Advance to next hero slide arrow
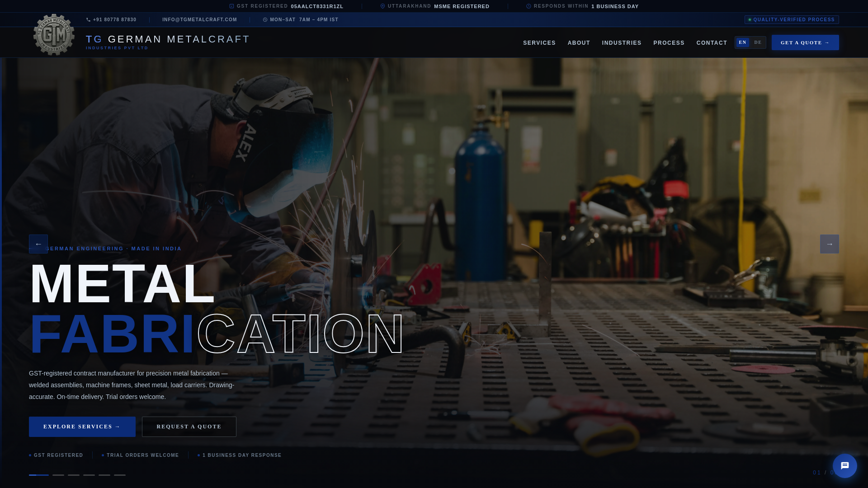Image resolution: width=868 pixels, height=488 pixels. tap(829, 244)
